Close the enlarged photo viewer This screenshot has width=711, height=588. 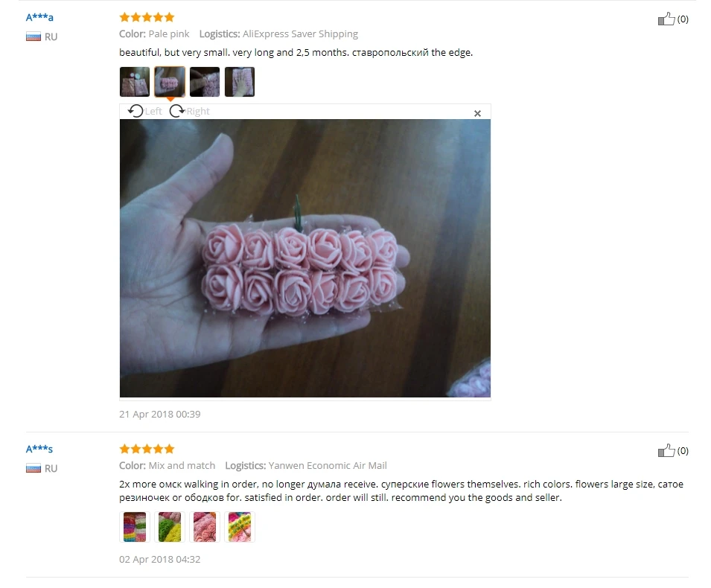(x=477, y=113)
